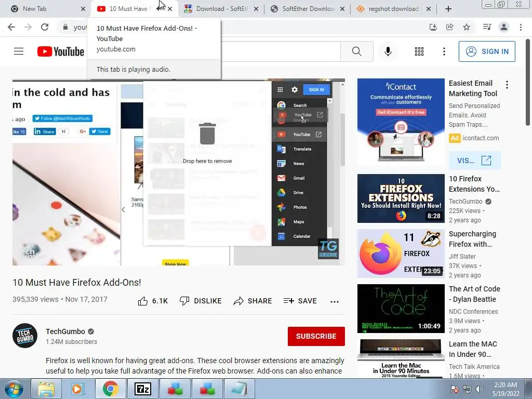Image resolution: width=532 pixels, height=399 pixels.
Task: Click the Chrome taskbar icon
Action: coord(110,389)
